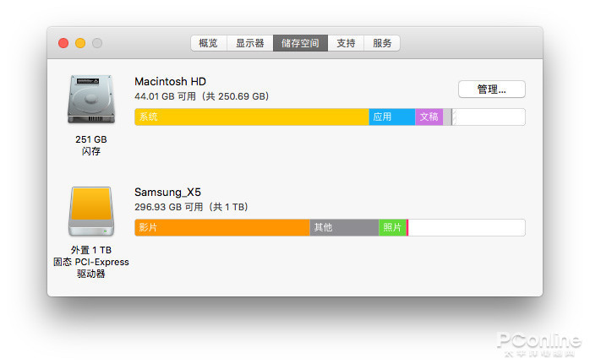Minimize the window with the yellow button

(80, 43)
